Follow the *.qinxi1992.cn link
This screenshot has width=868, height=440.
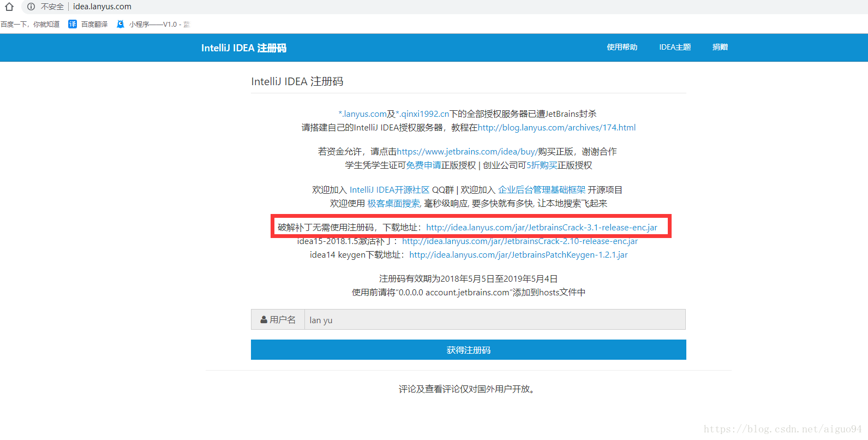422,114
